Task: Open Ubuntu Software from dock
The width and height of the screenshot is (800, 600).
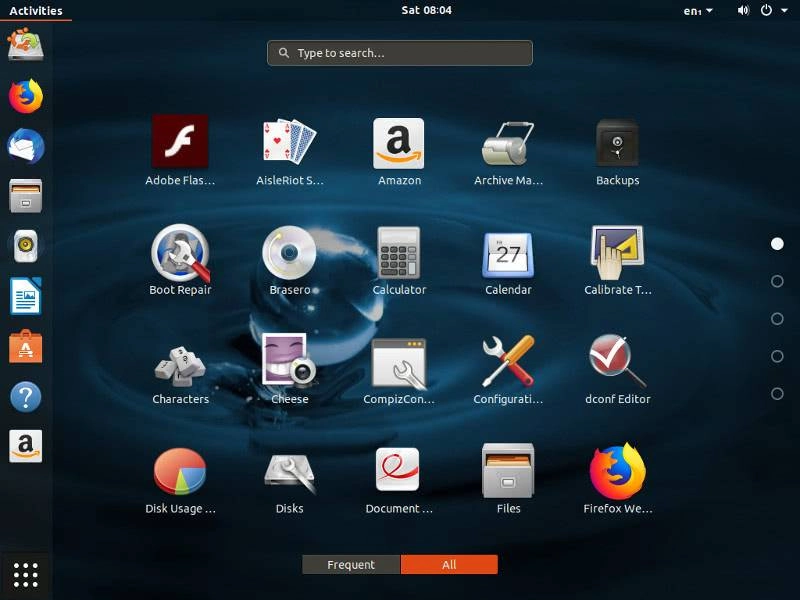Action: coord(26,346)
